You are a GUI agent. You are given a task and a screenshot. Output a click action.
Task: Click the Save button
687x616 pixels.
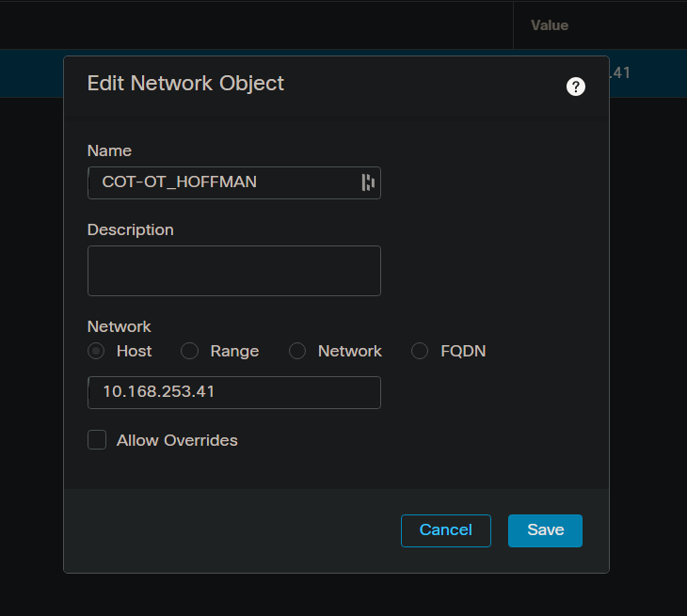545,530
